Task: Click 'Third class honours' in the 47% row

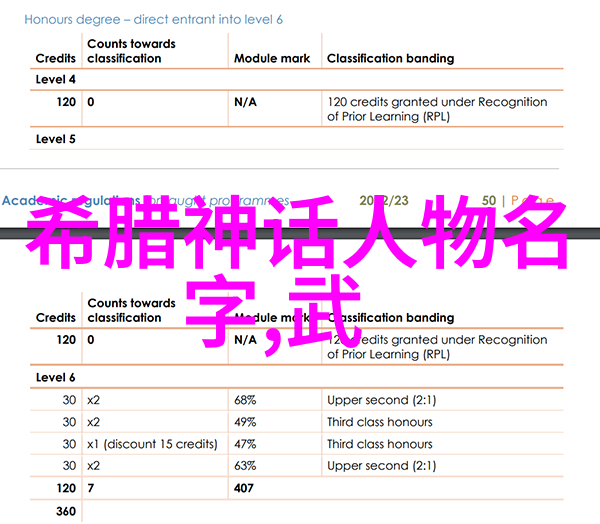Action: pyautogui.click(x=380, y=444)
